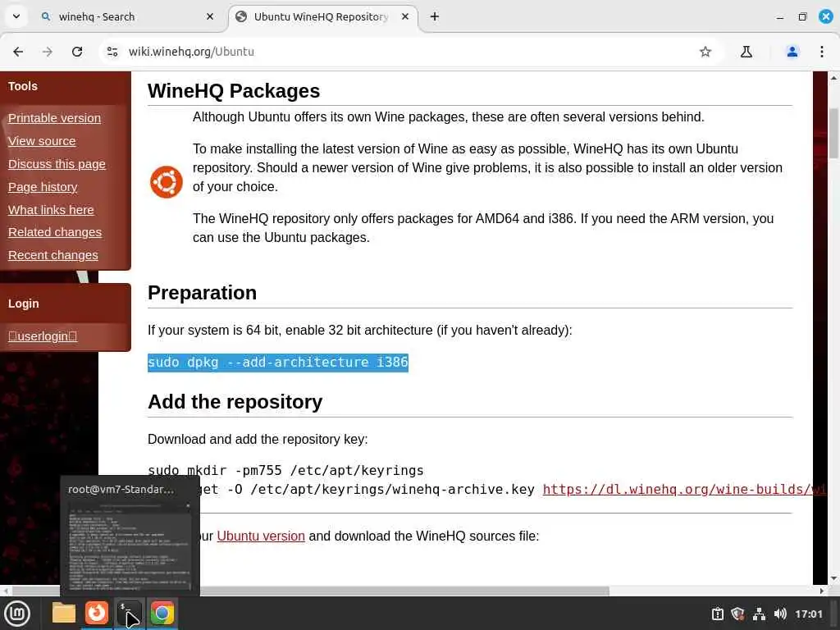Launch Firefox from the taskbar

point(97,613)
